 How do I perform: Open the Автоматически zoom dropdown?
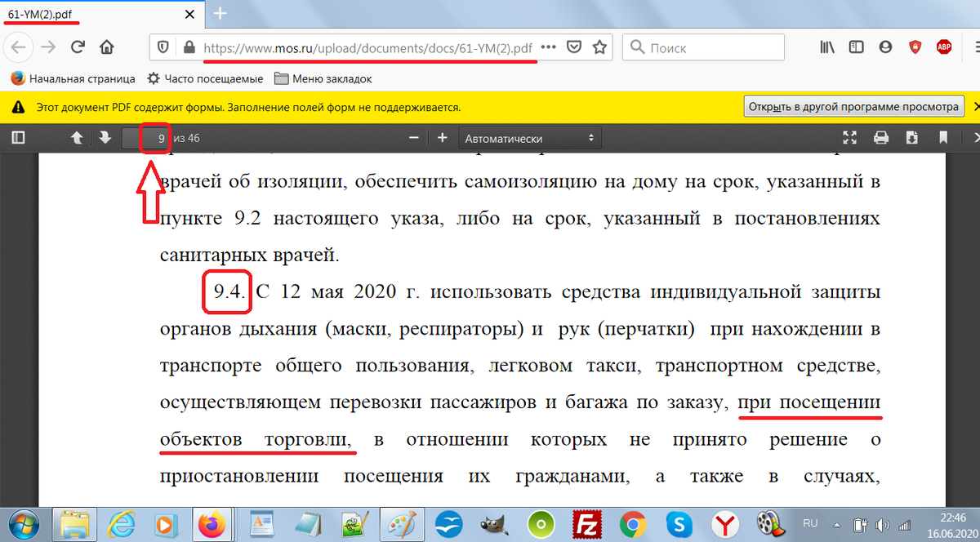(531, 138)
